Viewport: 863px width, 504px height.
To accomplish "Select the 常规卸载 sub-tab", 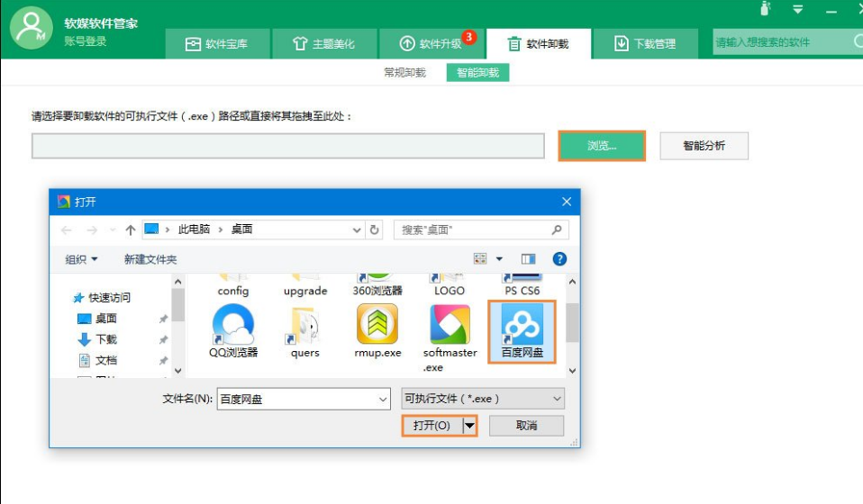I will click(405, 73).
